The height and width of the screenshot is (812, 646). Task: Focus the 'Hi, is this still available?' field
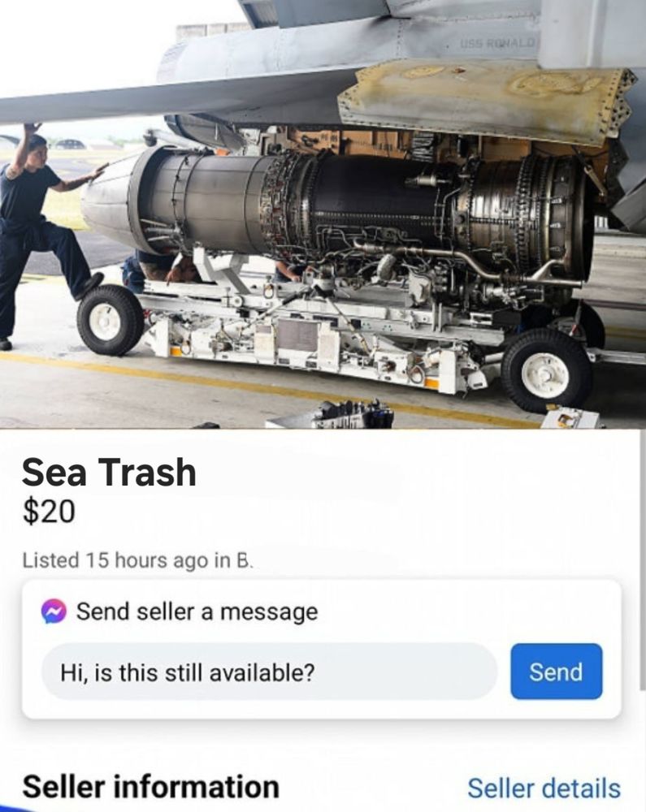pyautogui.click(x=270, y=672)
